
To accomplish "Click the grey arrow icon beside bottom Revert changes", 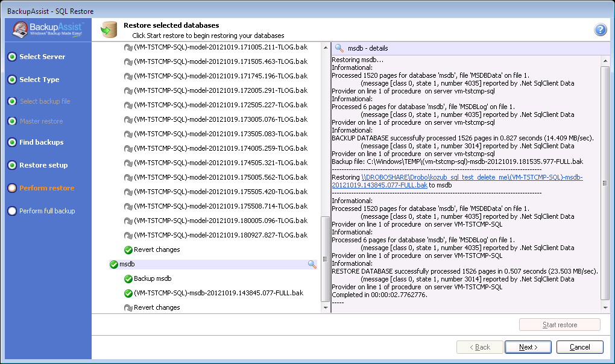I will coord(128,308).
